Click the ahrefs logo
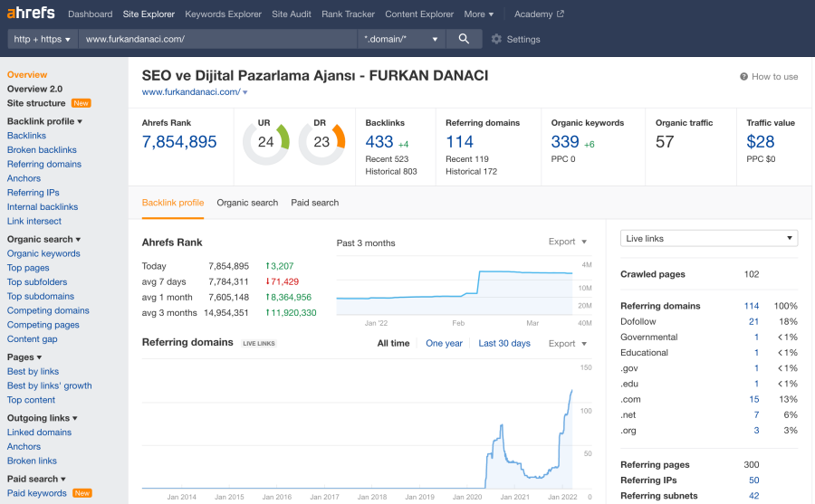Screen dimensions: 815x504 [x=31, y=13]
